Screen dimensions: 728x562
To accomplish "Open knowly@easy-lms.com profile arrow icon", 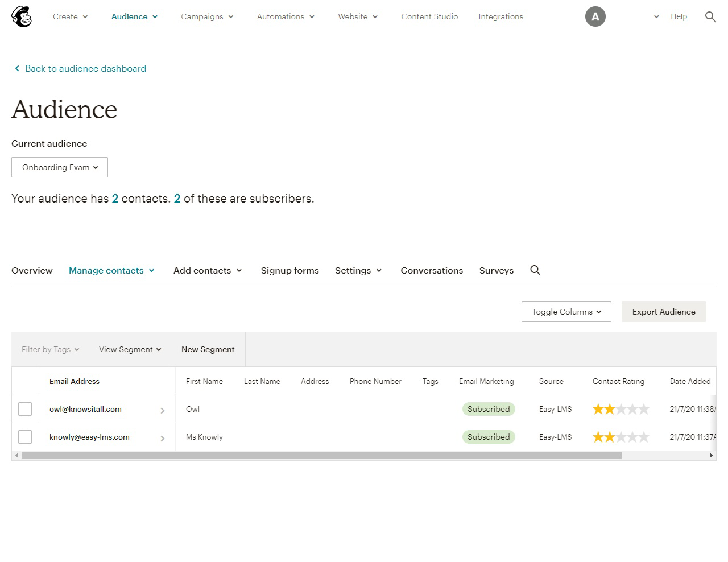I will click(163, 438).
